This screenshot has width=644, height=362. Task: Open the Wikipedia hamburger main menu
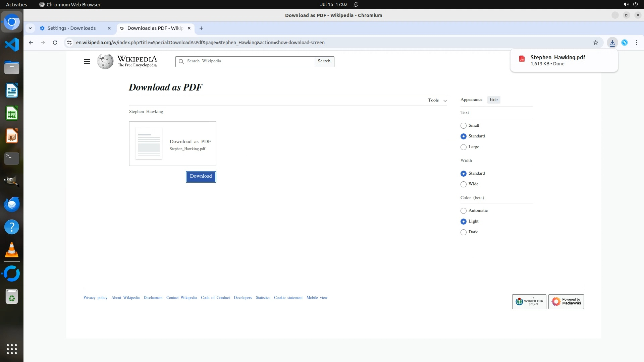(87, 62)
